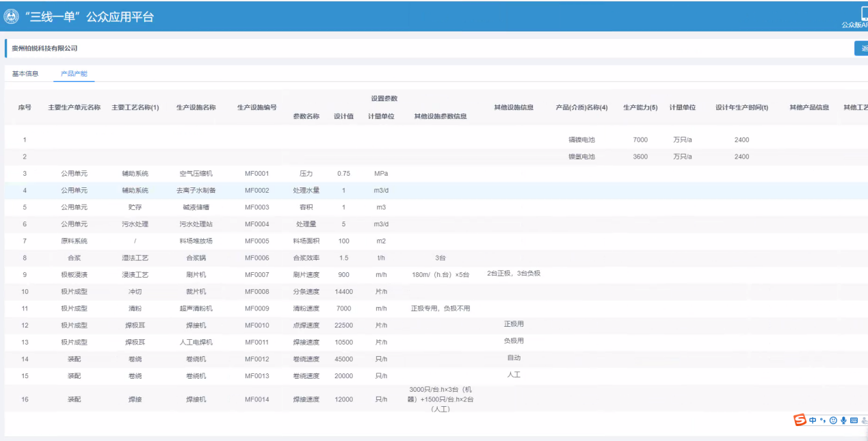Viewport: 868px width, 441px height.
Task: Click the 正极专用，负极不用 note cell
Action: [440, 308]
